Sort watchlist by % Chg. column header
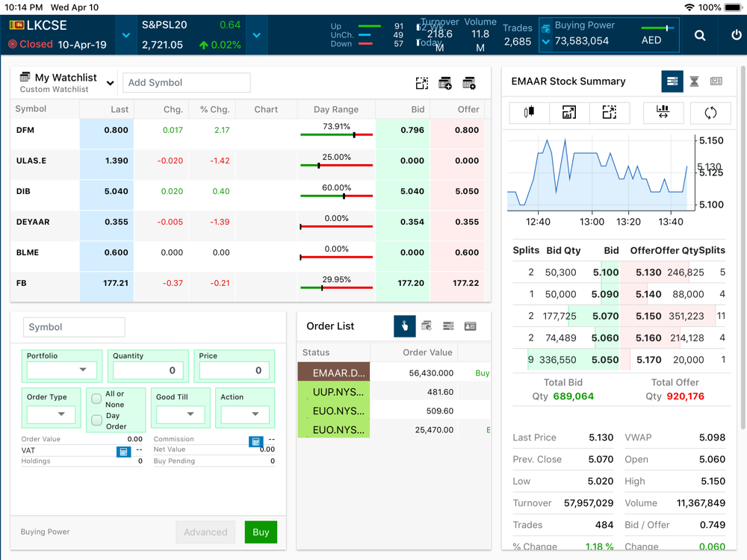The image size is (747, 560). click(x=214, y=110)
